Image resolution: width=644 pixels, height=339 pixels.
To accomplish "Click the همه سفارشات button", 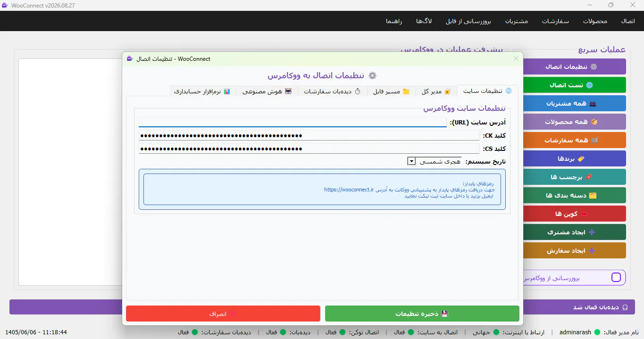I will point(575,140).
